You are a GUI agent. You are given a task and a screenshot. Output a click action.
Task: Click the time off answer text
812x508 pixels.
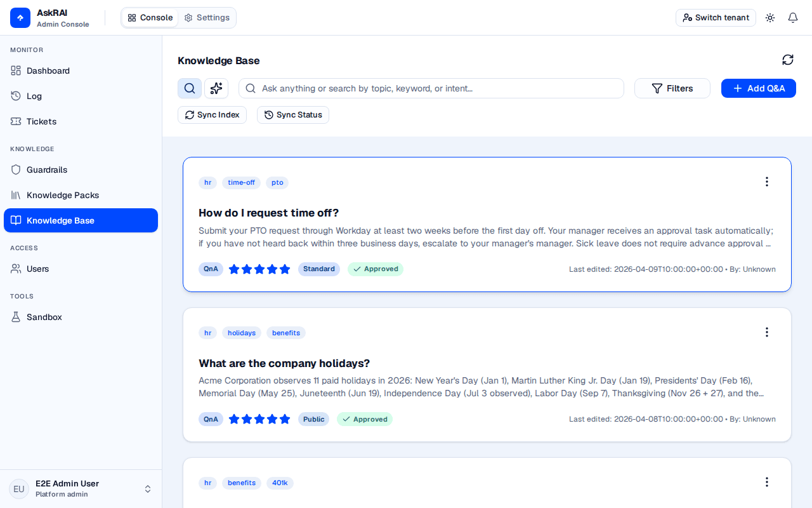pos(486,237)
